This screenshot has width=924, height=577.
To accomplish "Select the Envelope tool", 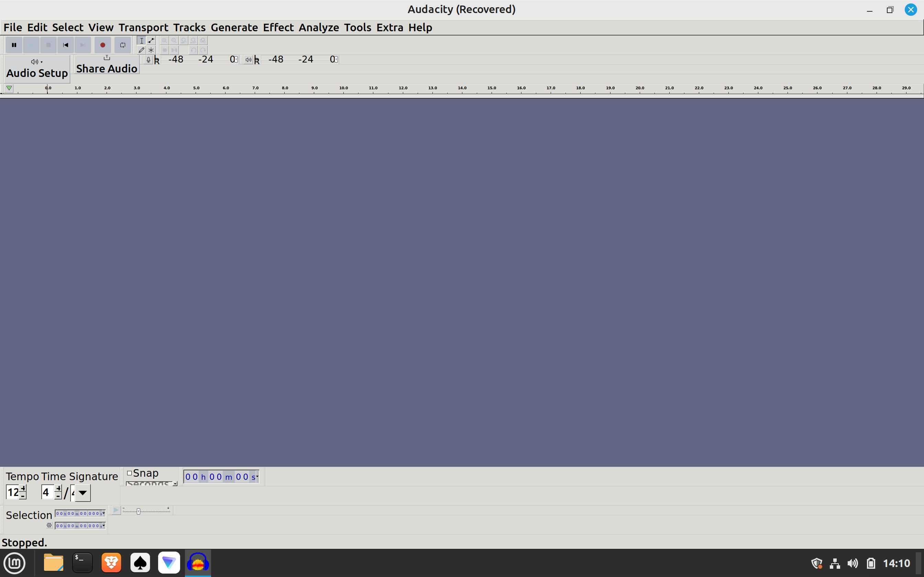I will [x=151, y=41].
